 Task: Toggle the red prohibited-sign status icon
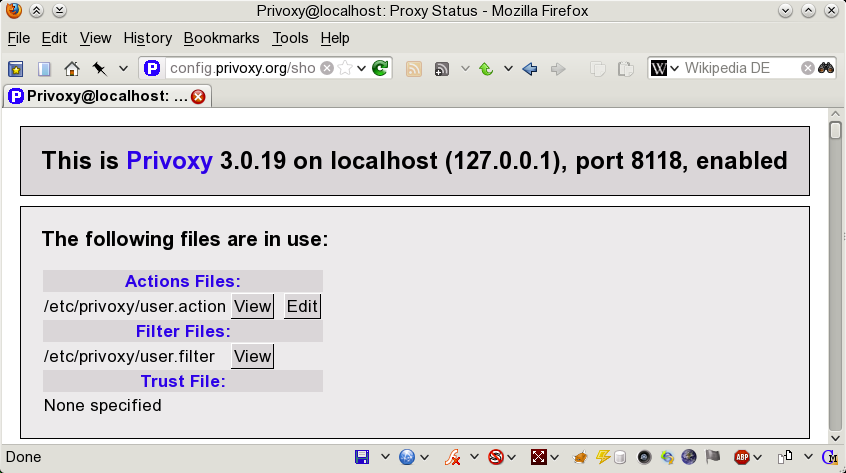pyautogui.click(x=496, y=457)
